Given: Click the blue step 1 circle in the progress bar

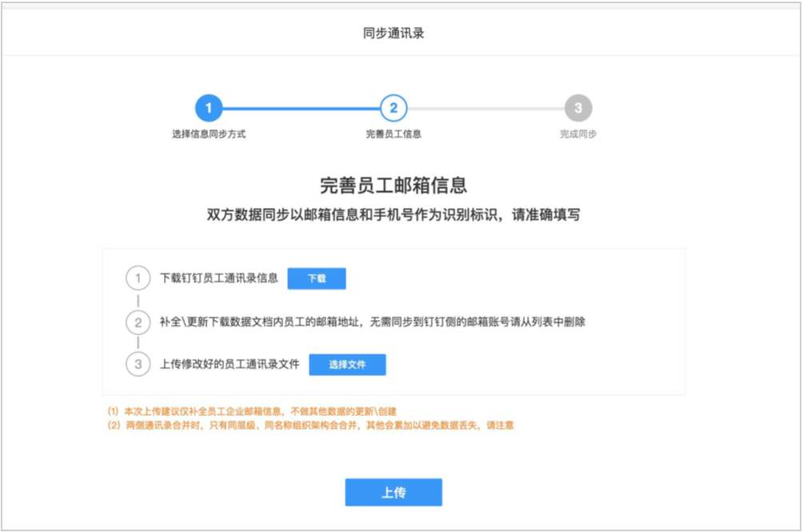Looking at the screenshot, I should point(209,108).
